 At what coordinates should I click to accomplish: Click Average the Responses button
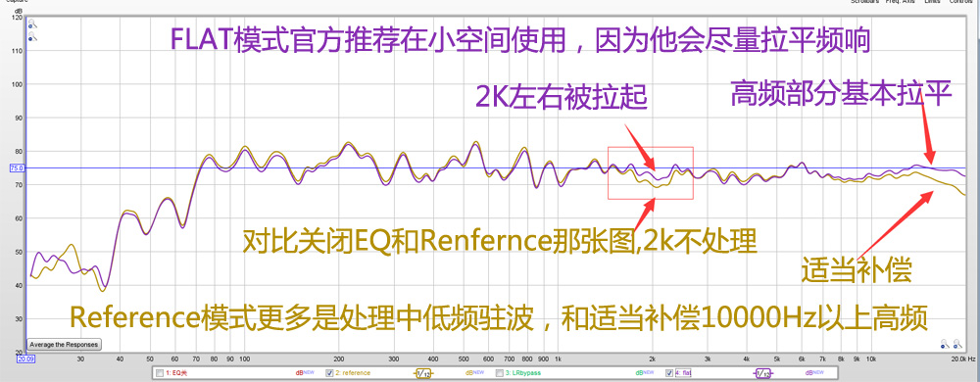[65, 345]
